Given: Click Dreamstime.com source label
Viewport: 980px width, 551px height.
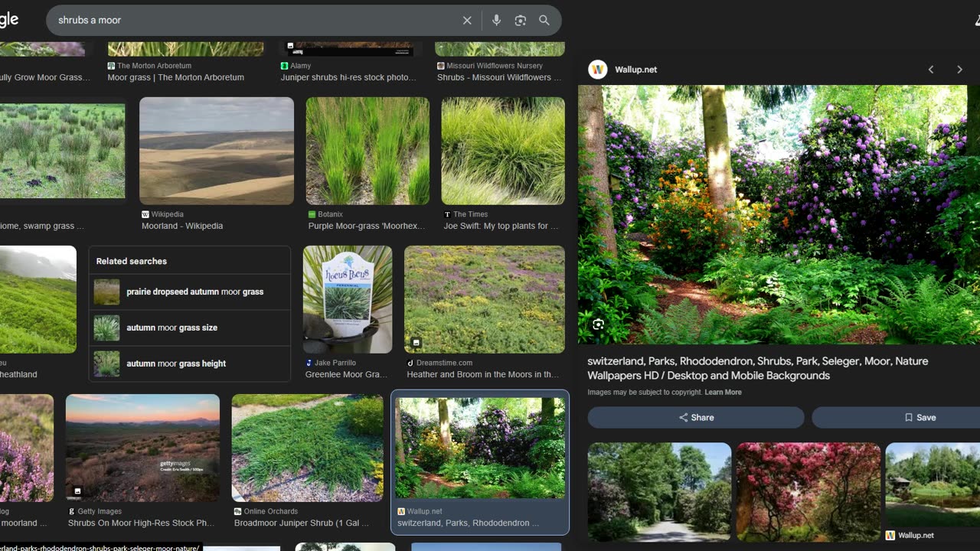Looking at the screenshot, I should [x=445, y=364].
